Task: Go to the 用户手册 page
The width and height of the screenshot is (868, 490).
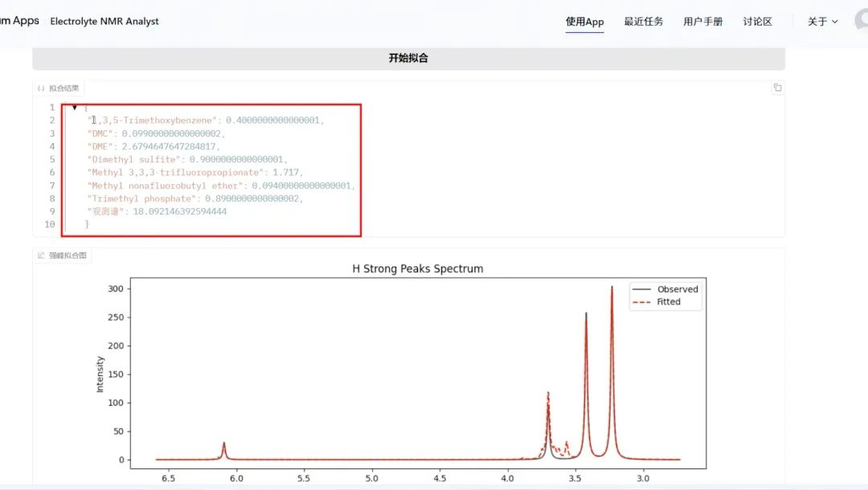Action: [x=702, y=22]
